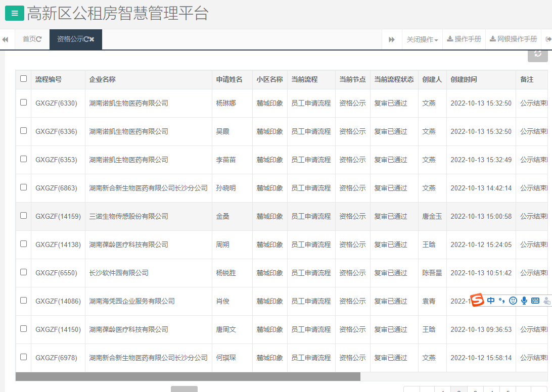Switch Sogou input to English mode
Viewport: 552px width, 392px height.
490,300
